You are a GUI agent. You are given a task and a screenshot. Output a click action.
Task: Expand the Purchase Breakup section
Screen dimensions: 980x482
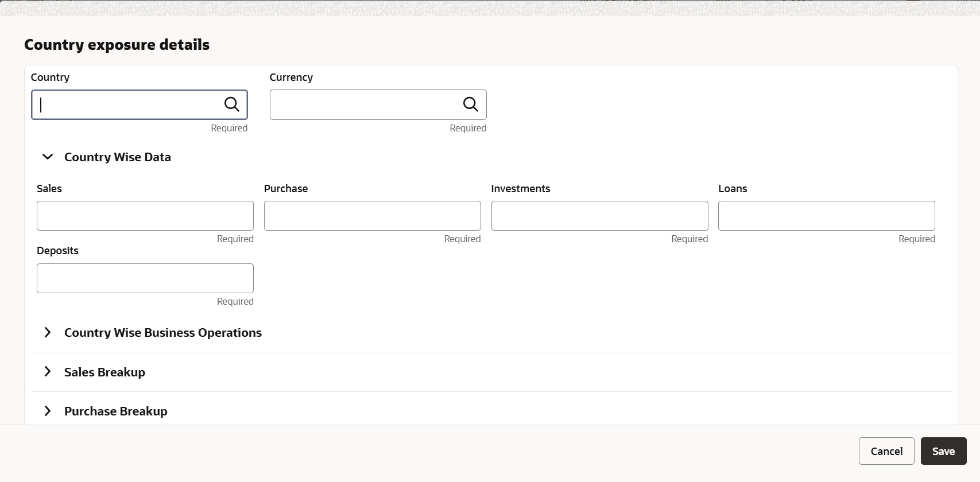[x=48, y=411]
